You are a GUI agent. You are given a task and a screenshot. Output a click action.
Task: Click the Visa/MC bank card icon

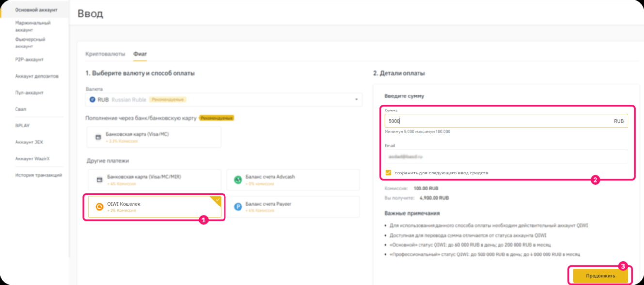[x=98, y=137]
